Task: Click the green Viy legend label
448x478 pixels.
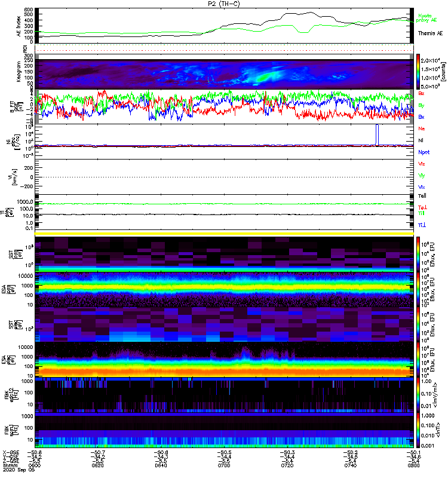Action: pyautogui.click(x=422, y=176)
